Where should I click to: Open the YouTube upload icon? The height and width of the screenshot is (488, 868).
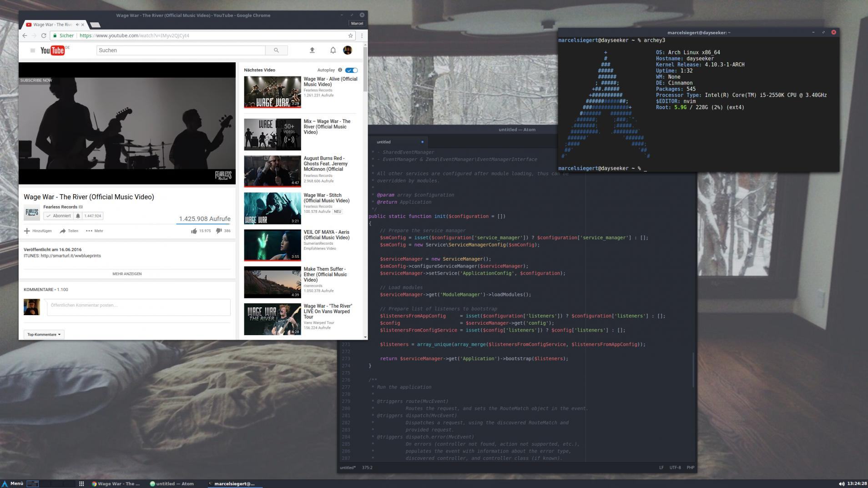coord(312,50)
